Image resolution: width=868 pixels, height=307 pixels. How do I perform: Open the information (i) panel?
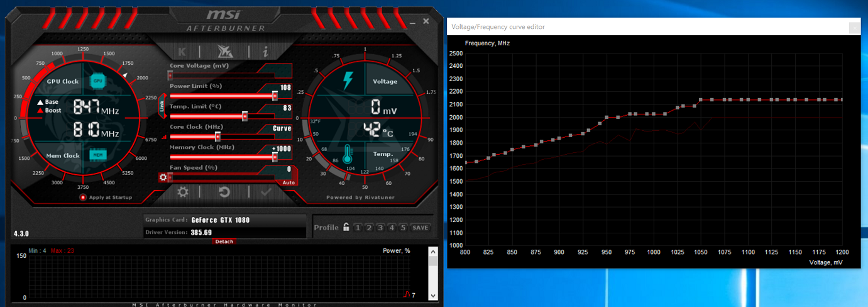(x=266, y=52)
